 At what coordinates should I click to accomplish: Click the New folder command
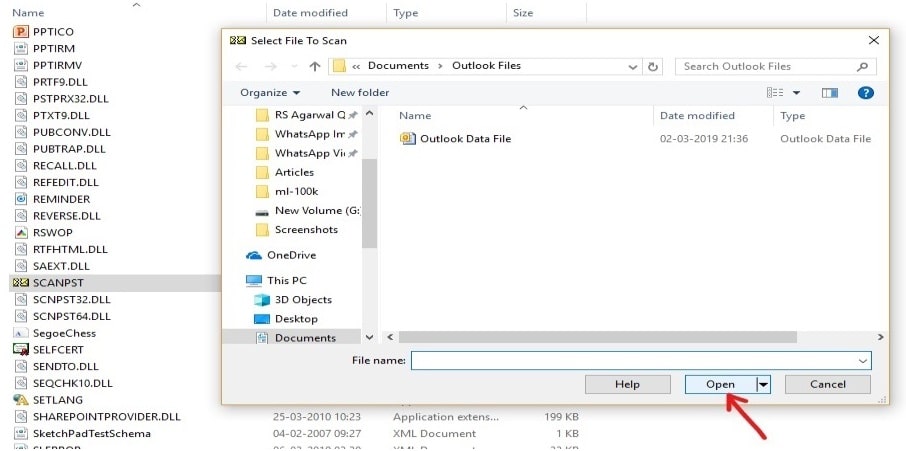pos(360,93)
